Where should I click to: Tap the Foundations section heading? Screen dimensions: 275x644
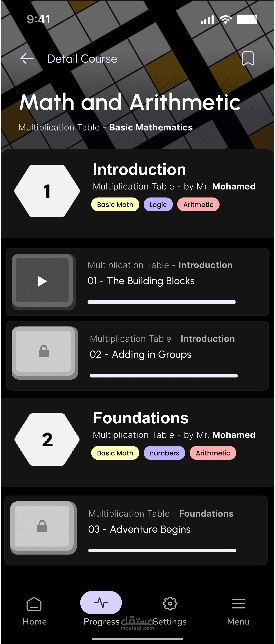tap(141, 418)
